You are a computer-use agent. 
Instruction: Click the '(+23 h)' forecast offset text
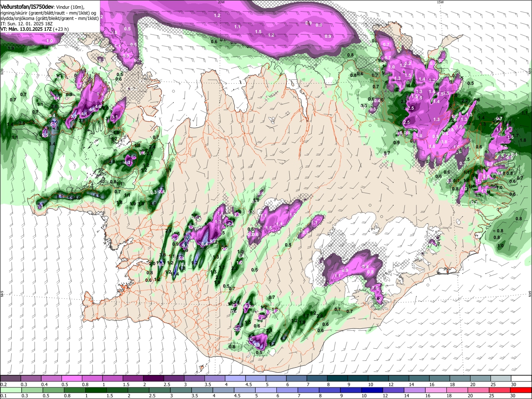pos(61,29)
